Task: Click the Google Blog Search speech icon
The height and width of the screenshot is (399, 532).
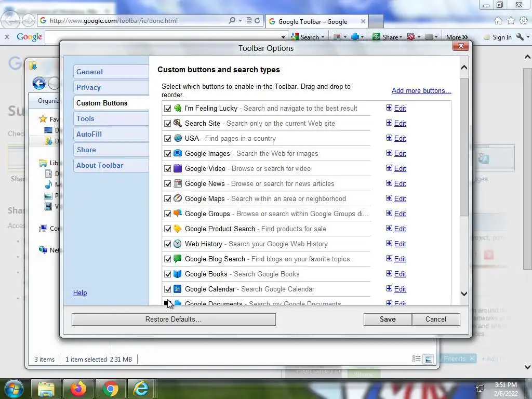Action: tap(178, 259)
